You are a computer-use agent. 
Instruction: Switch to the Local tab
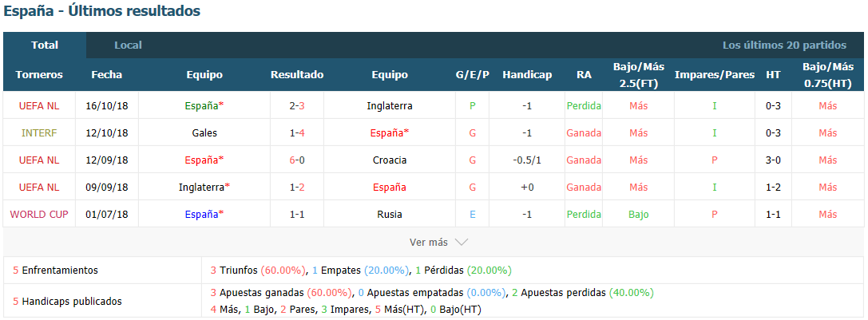point(128,45)
